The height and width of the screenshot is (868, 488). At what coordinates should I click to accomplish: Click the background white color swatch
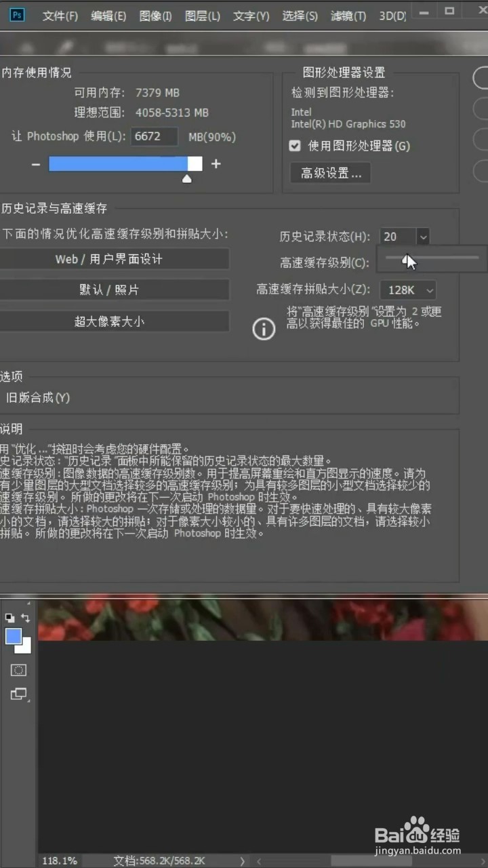point(25,647)
